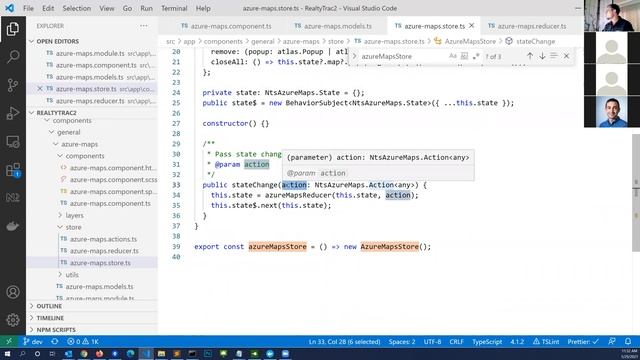This screenshot has width=640, height=360.
Task: Collapse the azure-maps folder
Action: pos(56,144)
